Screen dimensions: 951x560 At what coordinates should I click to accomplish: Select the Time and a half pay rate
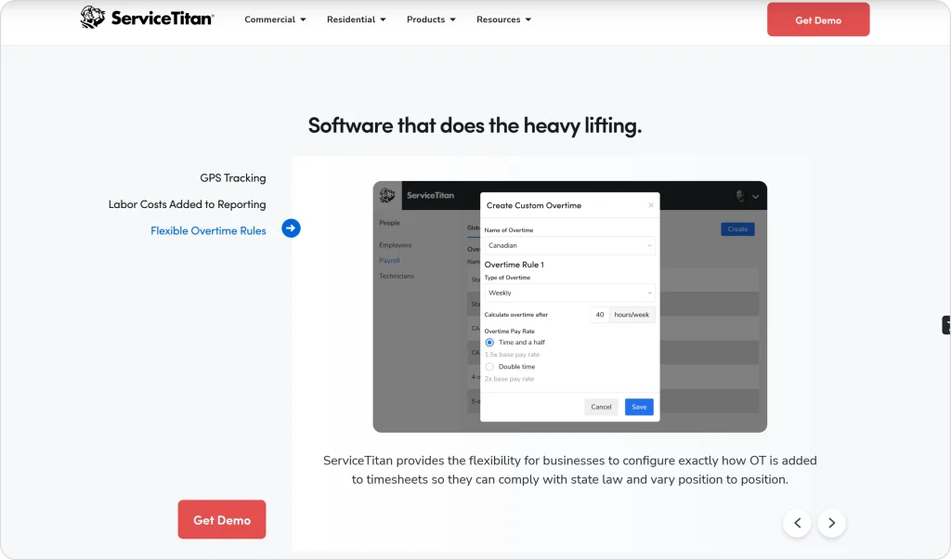pos(489,342)
